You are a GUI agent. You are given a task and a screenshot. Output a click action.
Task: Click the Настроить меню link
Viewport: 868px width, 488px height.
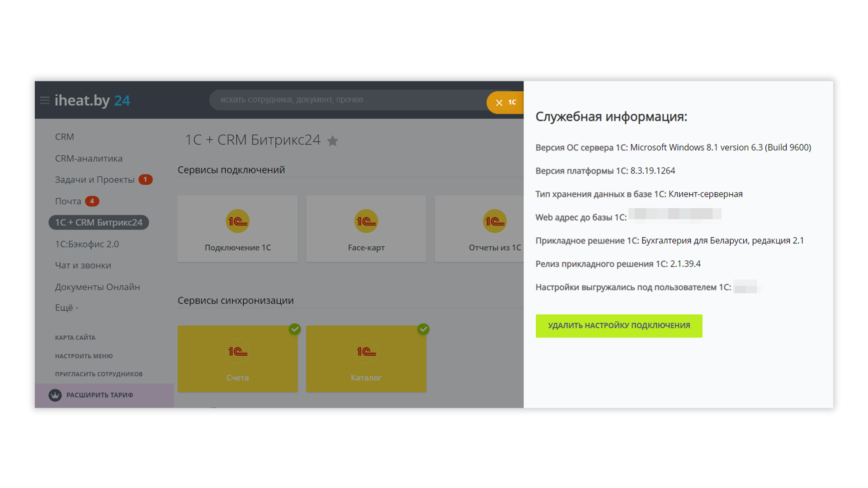(x=84, y=356)
